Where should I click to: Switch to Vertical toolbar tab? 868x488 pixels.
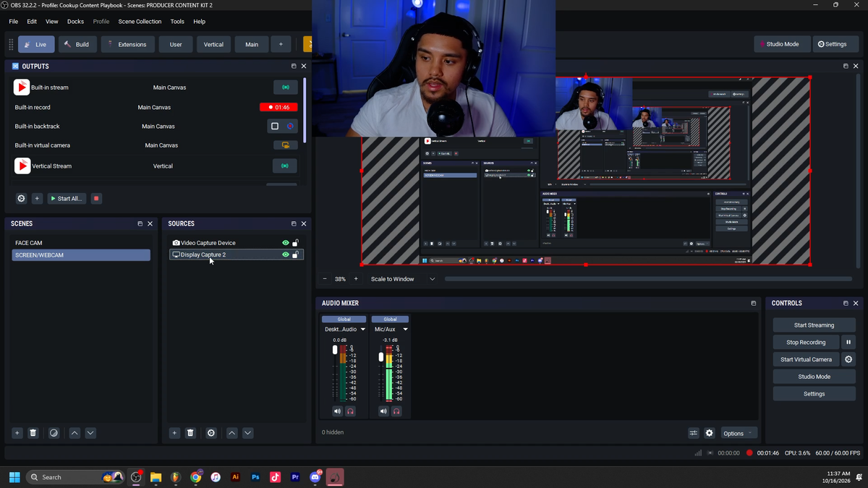213,44
